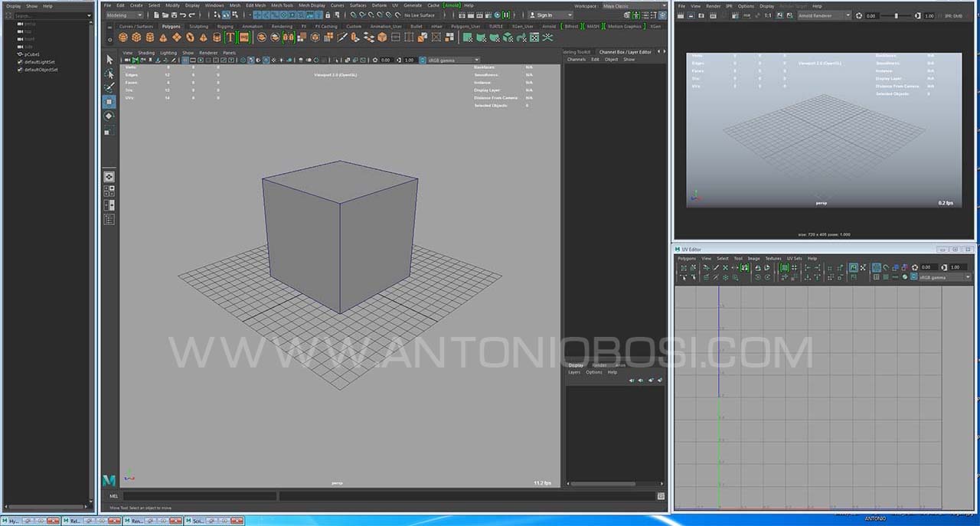Select the Rotate tool in the toolbox
The image size is (980, 526).
point(109,116)
